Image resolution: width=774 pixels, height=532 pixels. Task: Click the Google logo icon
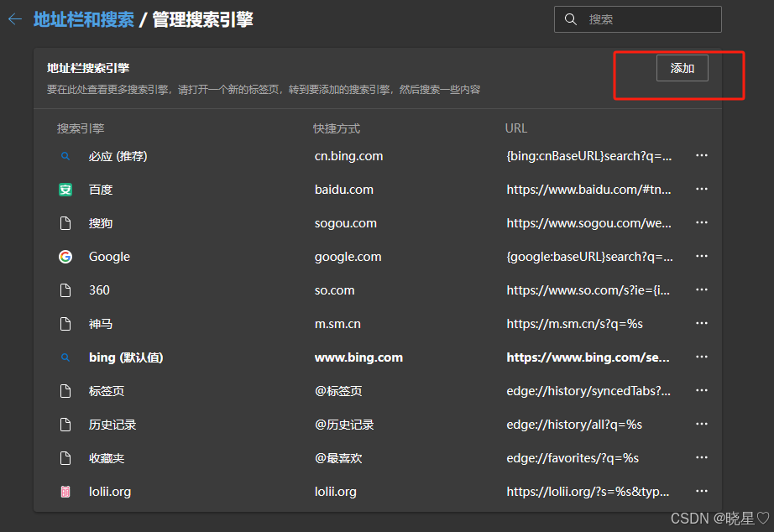(65, 257)
